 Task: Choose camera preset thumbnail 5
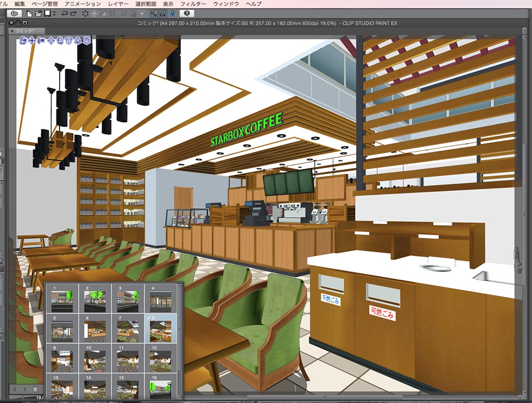click(62, 328)
